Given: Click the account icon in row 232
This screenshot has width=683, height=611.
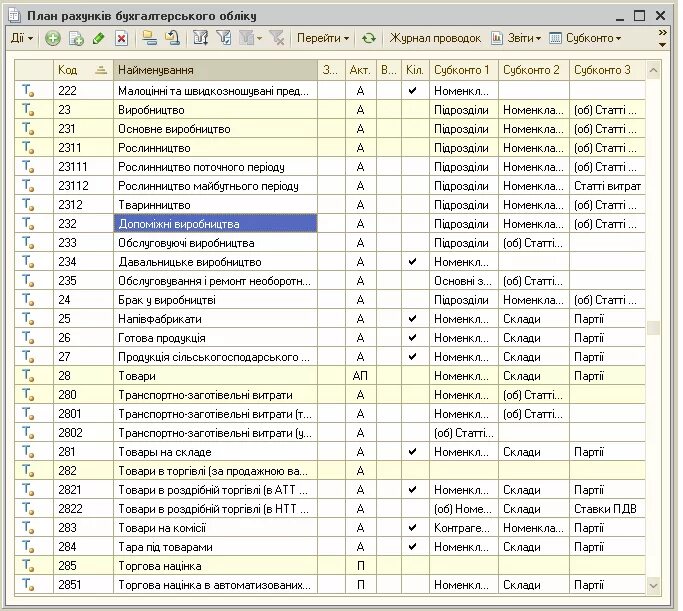Looking at the screenshot, I should point(29,224).
